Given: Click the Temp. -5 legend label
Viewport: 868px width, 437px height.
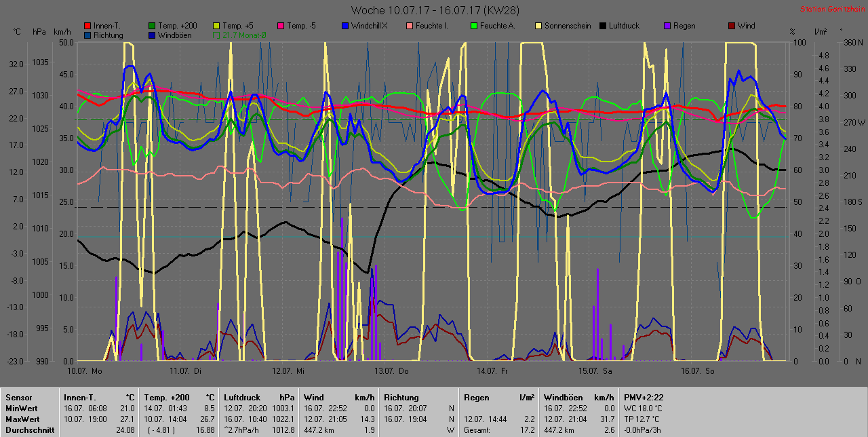Looking at the screenshot, I should click(302, 26).
